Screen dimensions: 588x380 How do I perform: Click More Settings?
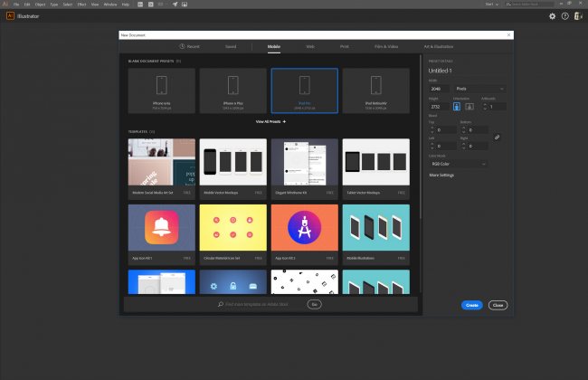click(x=441, y=176)
